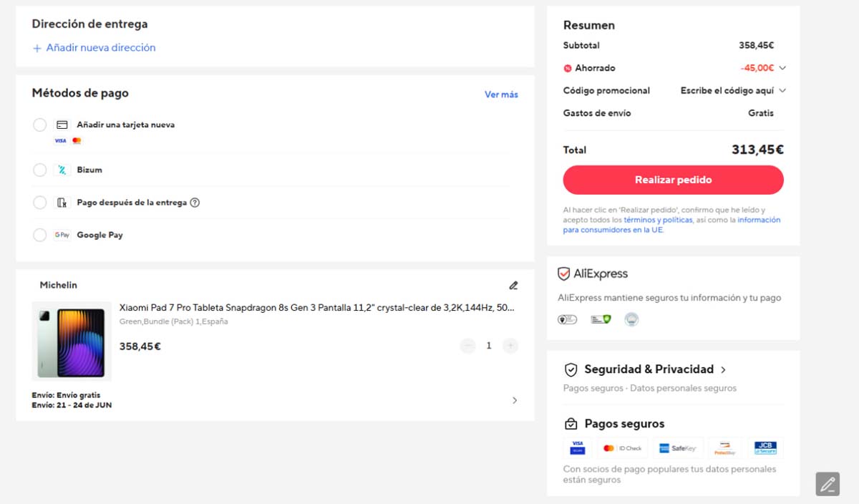Click the quantity value 1
The height and width of the screenshot is (504, 859).
[x=489, y=346]
